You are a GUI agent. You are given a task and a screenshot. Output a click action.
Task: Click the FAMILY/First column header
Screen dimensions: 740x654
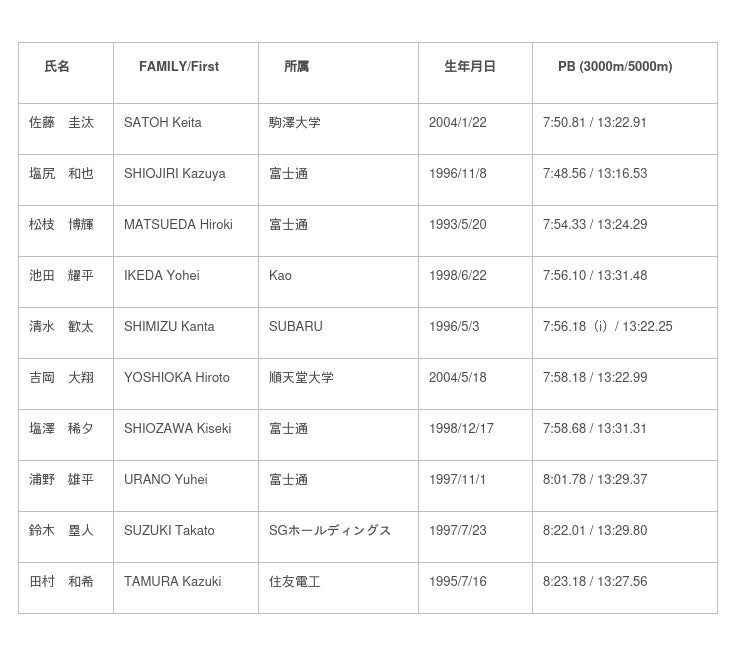(179, 67)
